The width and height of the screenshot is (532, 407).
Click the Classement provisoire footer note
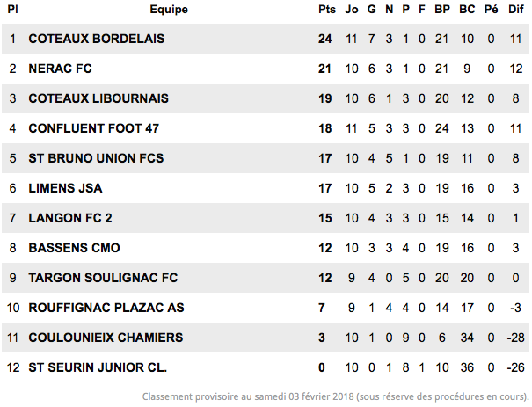click(336, 396)
